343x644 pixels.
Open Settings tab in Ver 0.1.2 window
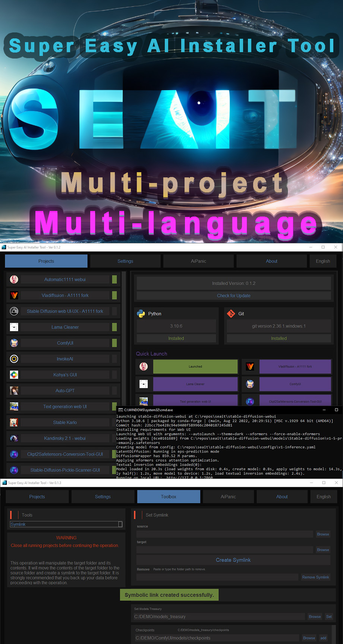[125, 261]
